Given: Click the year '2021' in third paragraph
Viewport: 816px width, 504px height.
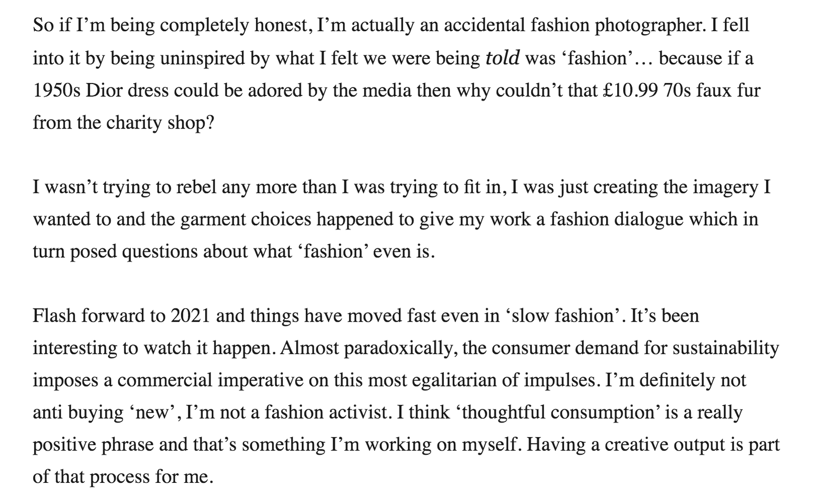Looking at the screenshot, I should pos(190,316).
